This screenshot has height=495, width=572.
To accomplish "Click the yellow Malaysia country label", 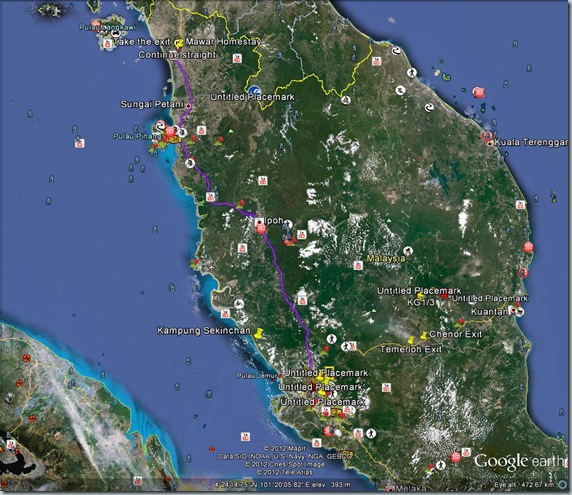I will (x=386, y=258).
